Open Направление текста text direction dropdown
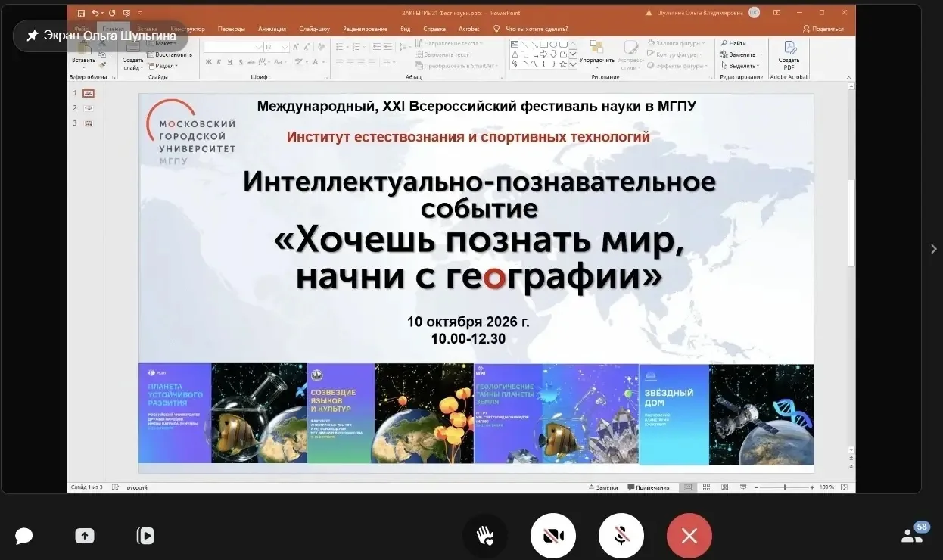 click(x=449, y=43)
